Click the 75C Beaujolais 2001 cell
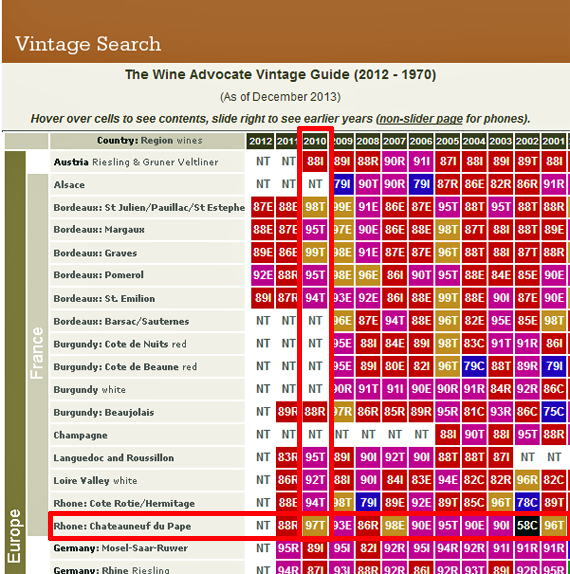The width and height of the screenshot is (570, 574). point(553,411)
